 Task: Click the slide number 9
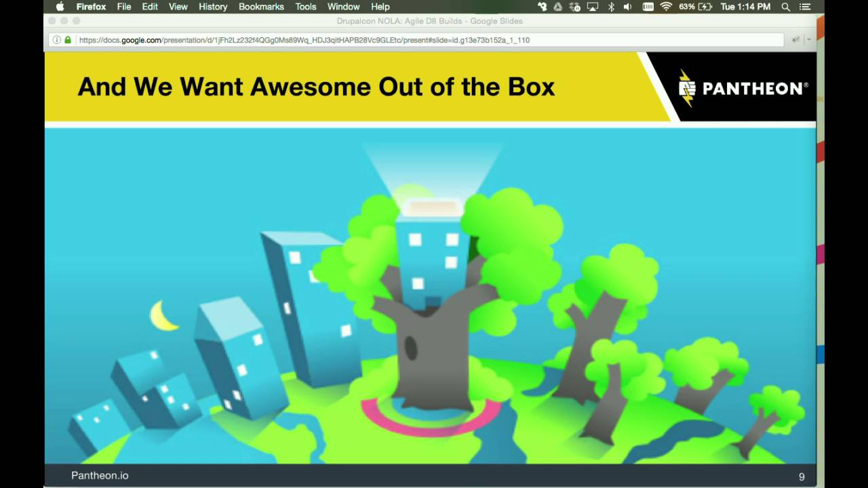coord(802,477)
